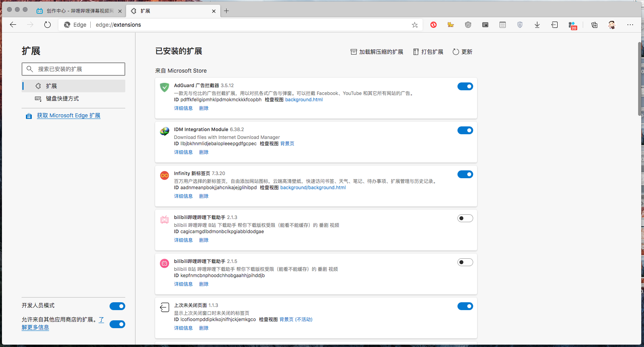Open 详细信息 for bilibili下载助手 2.1.3
This screenshot has height=347, width=644.
[183, 240]
